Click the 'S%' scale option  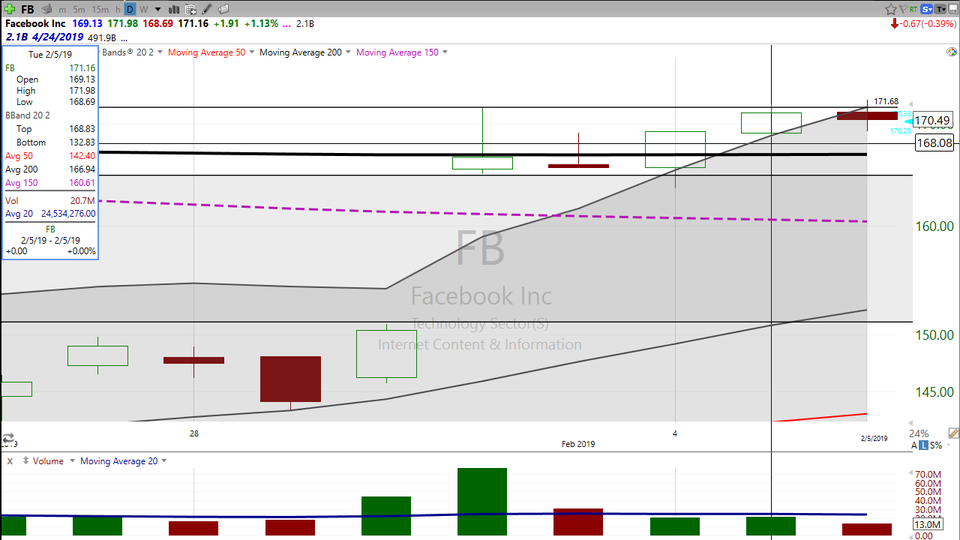936,446
